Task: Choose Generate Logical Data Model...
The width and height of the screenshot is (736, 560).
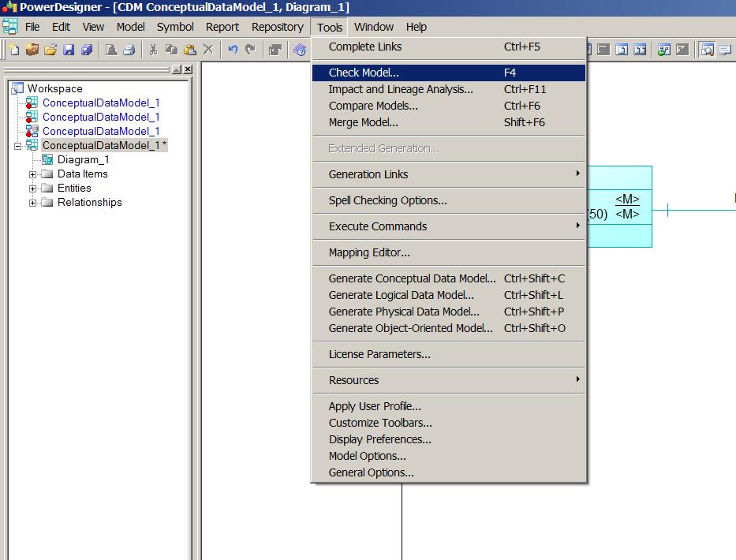Action: pos(449,295)
